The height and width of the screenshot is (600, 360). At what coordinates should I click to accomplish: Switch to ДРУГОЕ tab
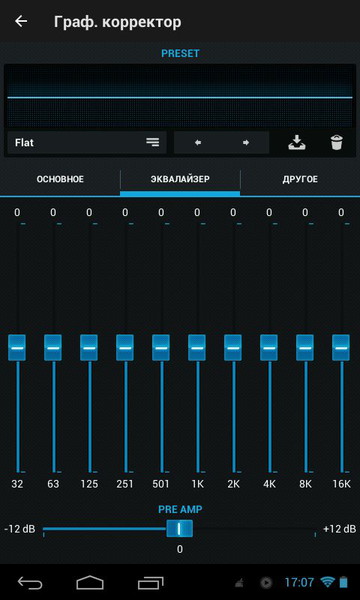pos(300,179)
